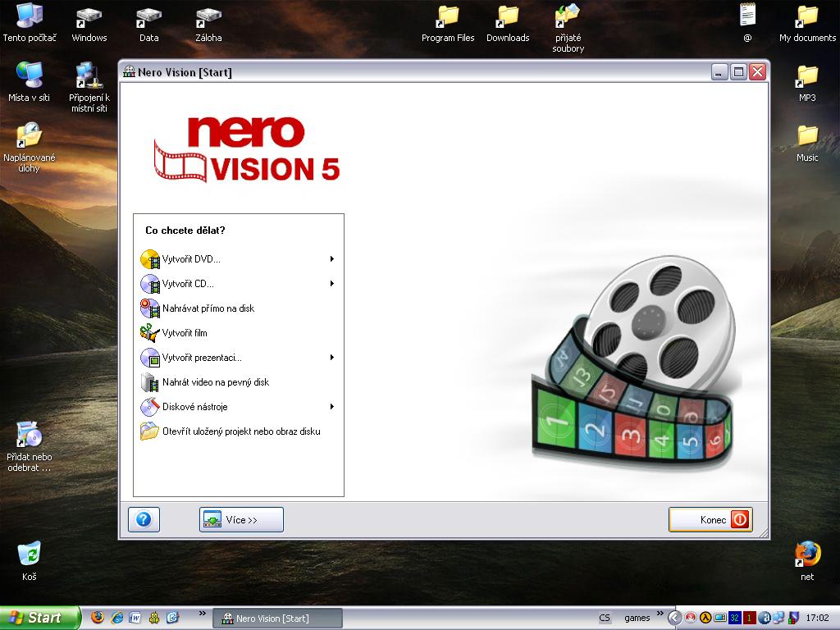Viewport: 840px width, 630px height.
Task: Expand the Diskové nástroje submenu arrow
Action: [332, 407]
